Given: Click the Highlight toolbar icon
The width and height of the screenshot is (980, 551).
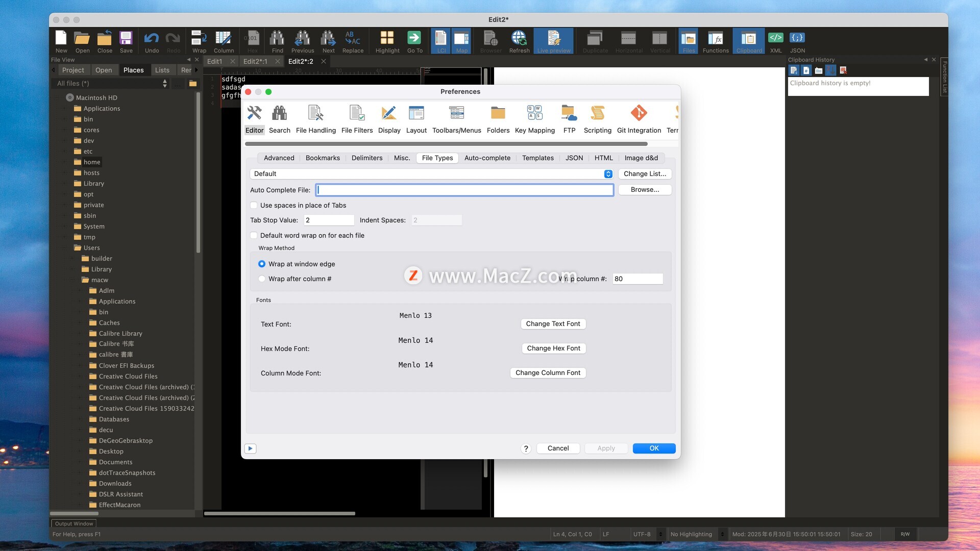Looking at the screenshot, I should (387, 41).
